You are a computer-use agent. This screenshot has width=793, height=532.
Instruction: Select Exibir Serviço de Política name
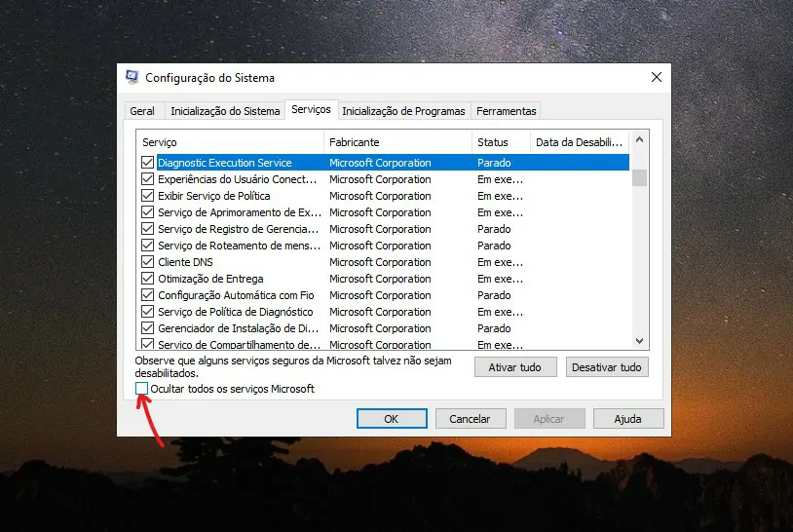click(214, 196)
